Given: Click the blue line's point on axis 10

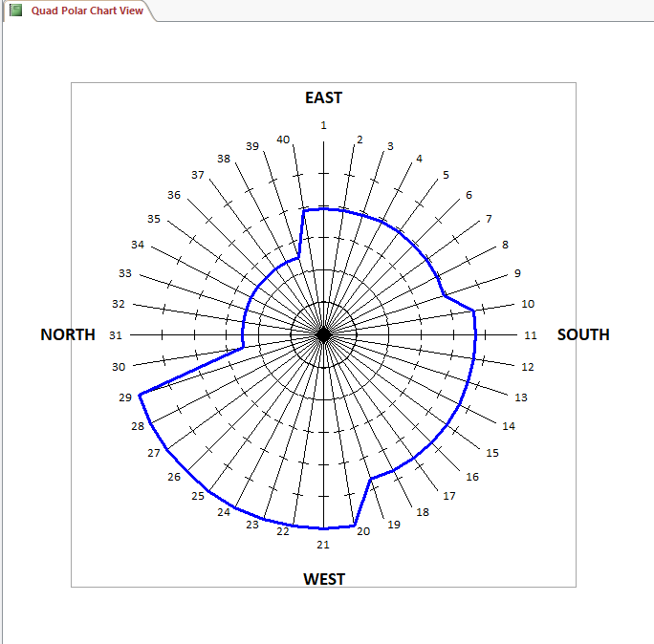Looking at the screenshot, I should click(474, 311).
